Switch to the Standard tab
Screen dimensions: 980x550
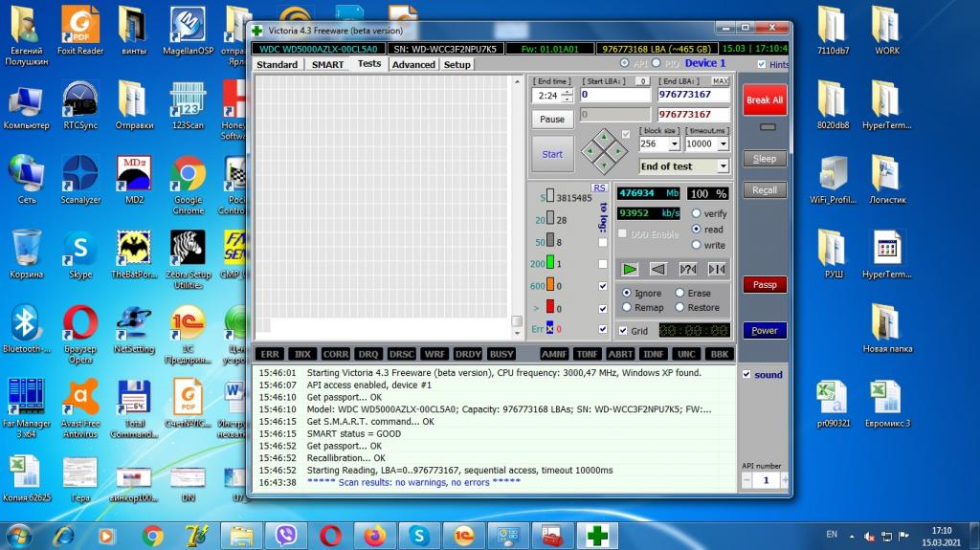tap(277, 64)
